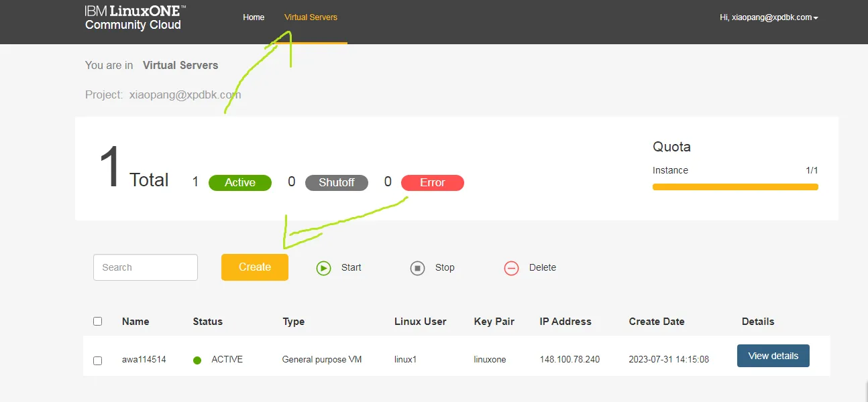Click the green ACTIVE status dot

pos(197,360)
